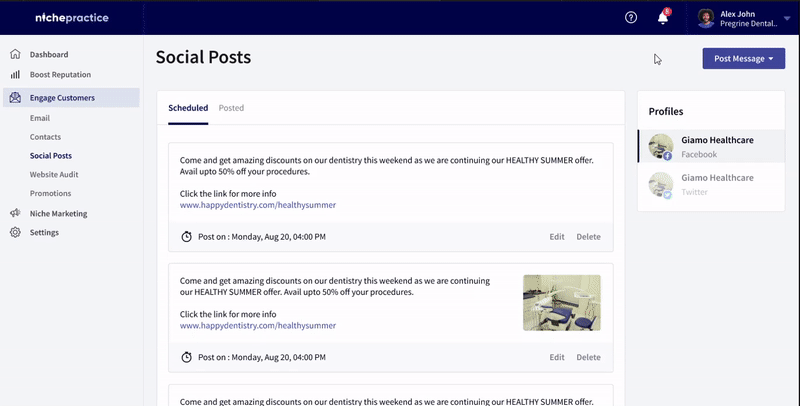Open the Website Audit submenu item
The height and width of the screenshot is (406, 800).
coord(54,174)
